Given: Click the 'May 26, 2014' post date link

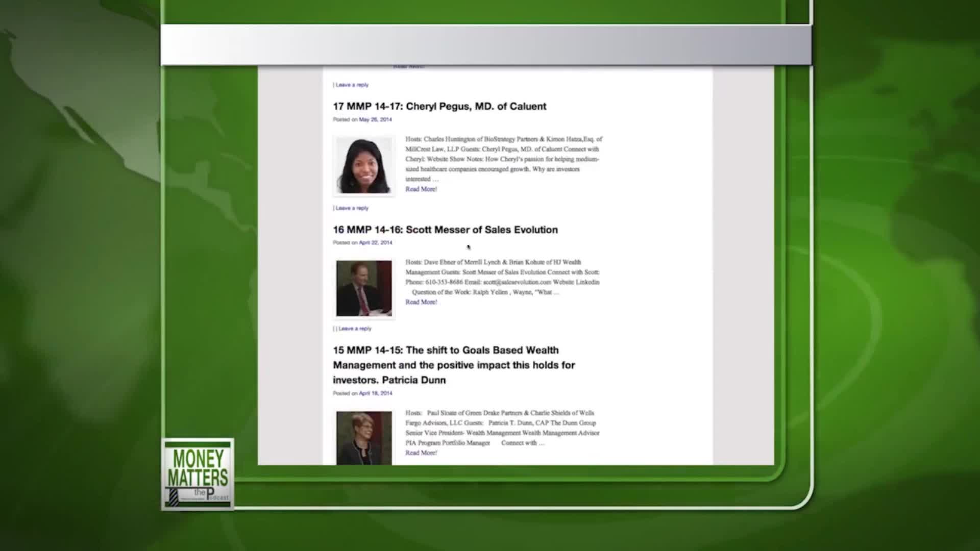Looking at the screenshot, I should coord(375,119).
